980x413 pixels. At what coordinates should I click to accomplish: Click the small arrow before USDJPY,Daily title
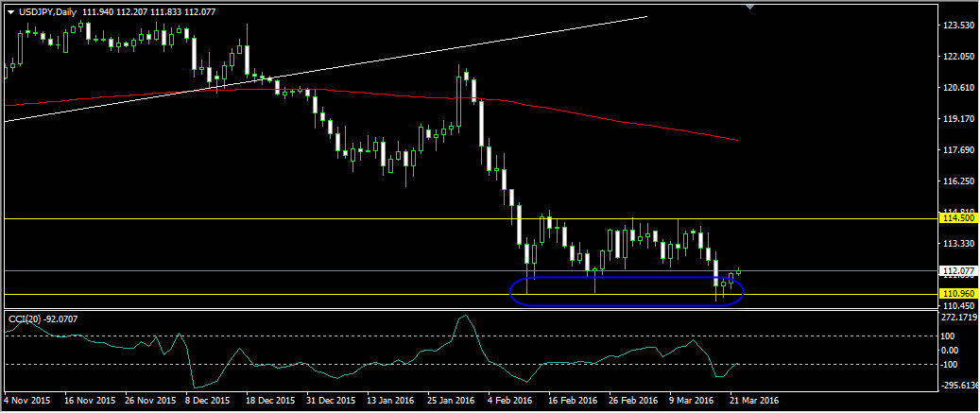tap(10, 12)
